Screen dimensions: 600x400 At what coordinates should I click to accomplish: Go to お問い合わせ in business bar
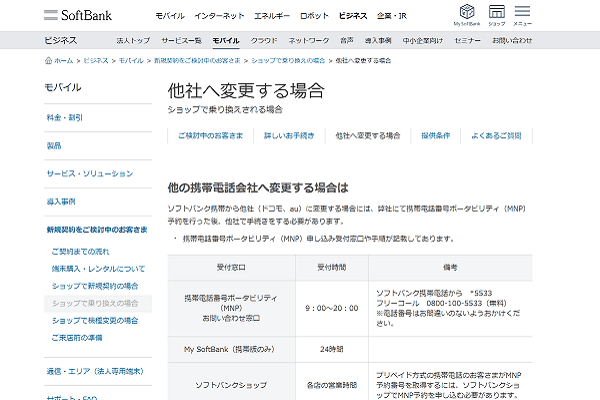pyautogui.click(x=512, y=40)
